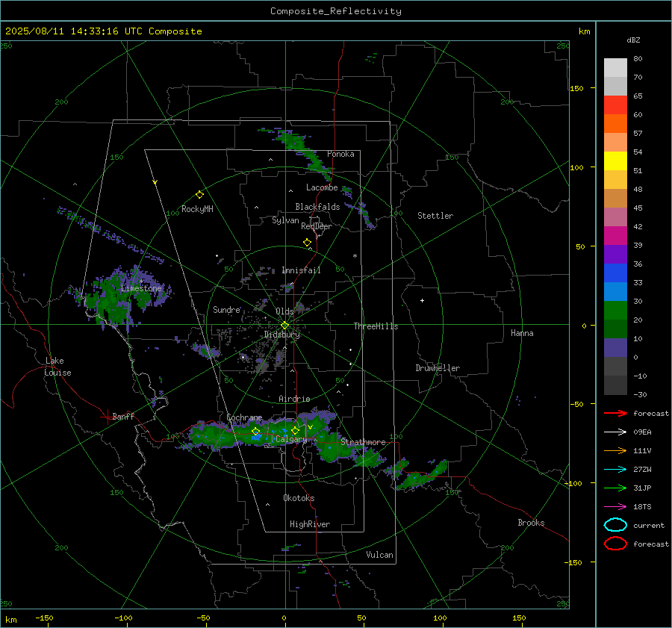Screen dimensions: 672x628
Task: Click the Sundre city label
Action: click(x=226, y=310)
